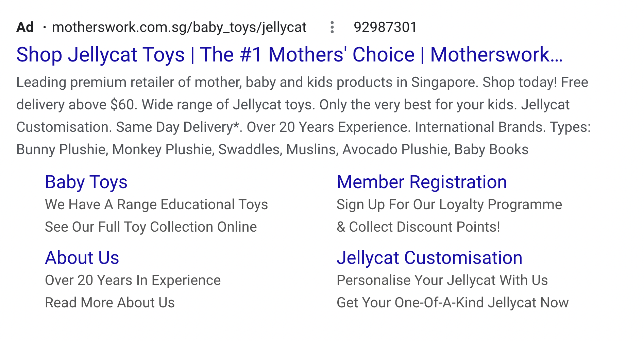Click 'Personalise Your Jellycat With Us' text
This screenshot has height=341, width=644.
click(442, 281)
